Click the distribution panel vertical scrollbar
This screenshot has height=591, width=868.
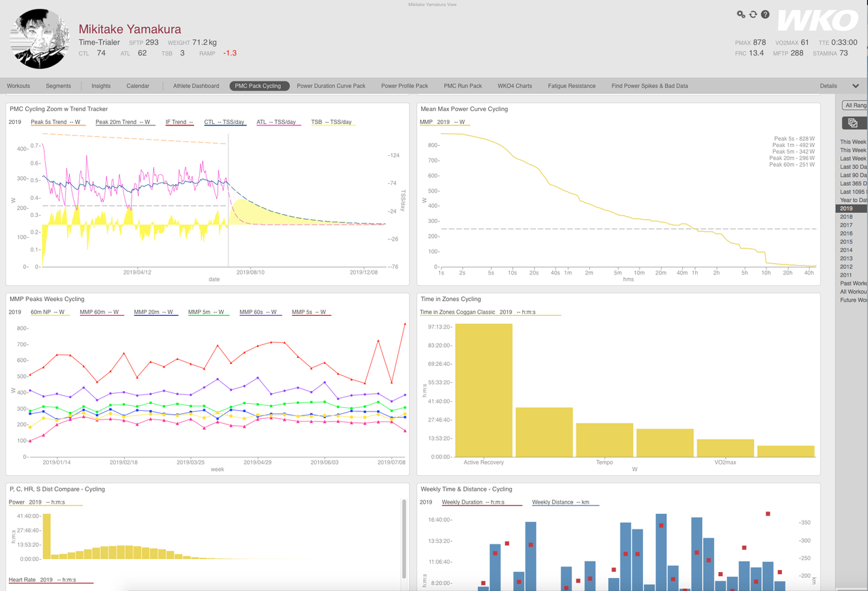coord(404,539)
